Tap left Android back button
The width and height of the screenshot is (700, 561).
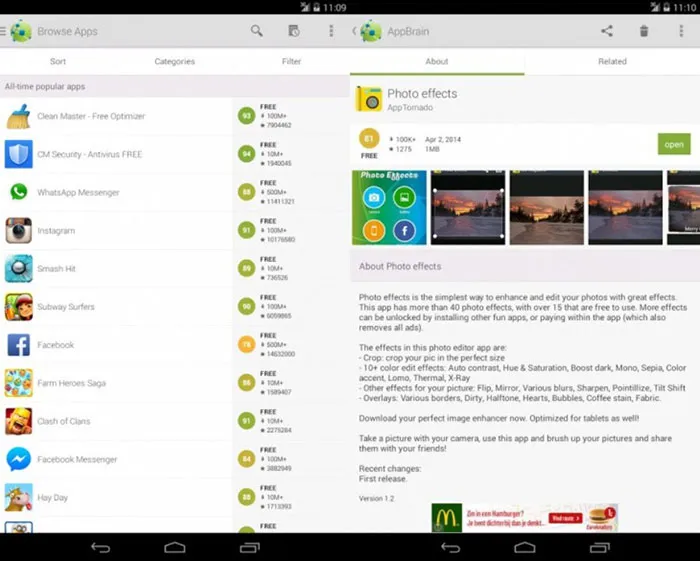100,547
